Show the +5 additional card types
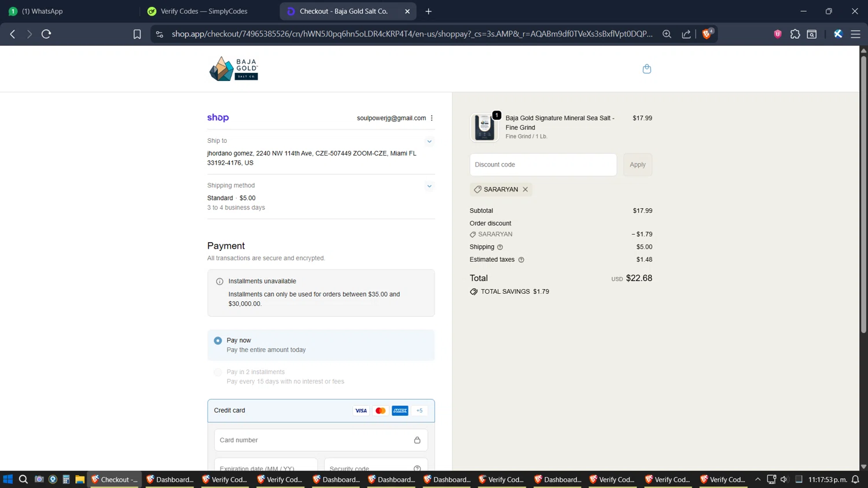The width and height of the screenshot is (868, 488). (x=420, y=411)
